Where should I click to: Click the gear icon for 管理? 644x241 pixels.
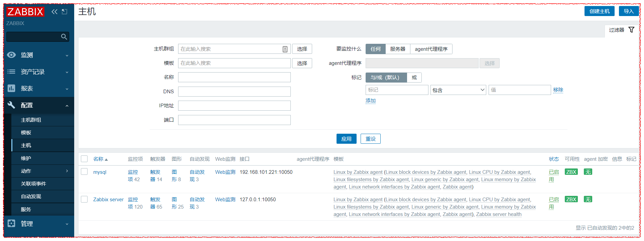point(11,223)
